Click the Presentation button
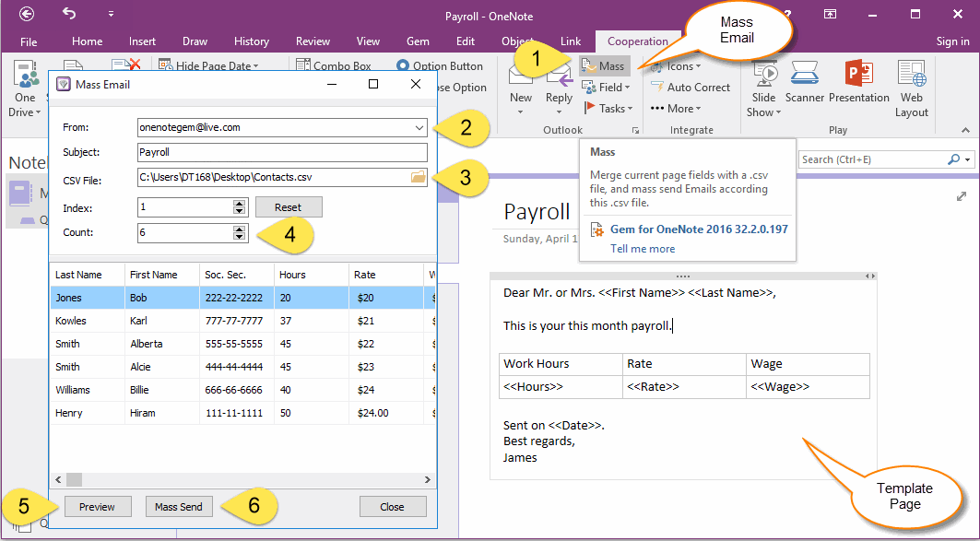980x541 pixels. tap(858, 82)
